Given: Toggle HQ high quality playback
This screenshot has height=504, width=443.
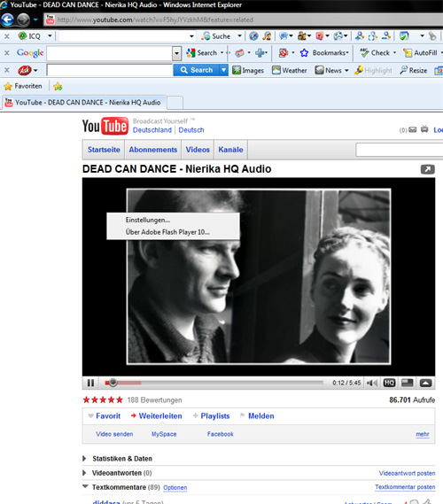Looking at the screenshot, I should coord(389,383).
